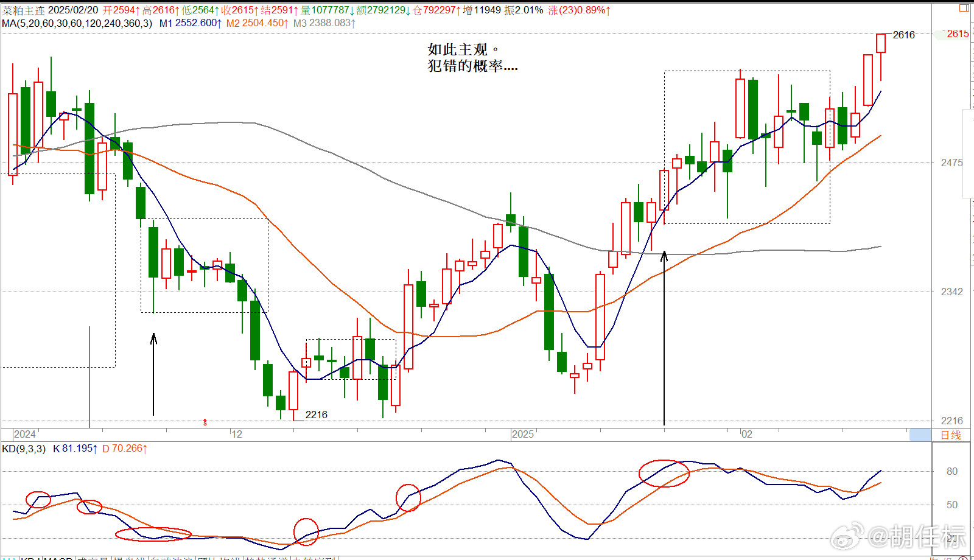Click the MA(5,20,60,...) parameter label
Image resolution: width=974 pixels, height=560 pixels.
pos(77,23)
